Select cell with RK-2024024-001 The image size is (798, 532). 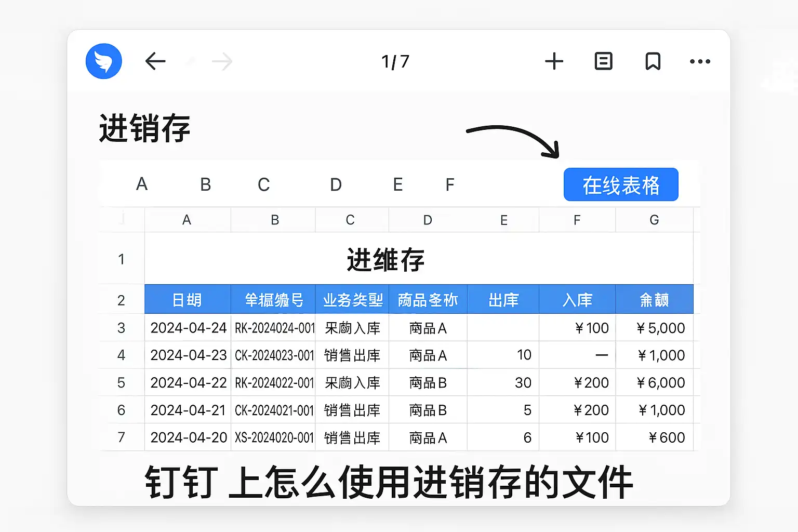[x=273, y=328]
